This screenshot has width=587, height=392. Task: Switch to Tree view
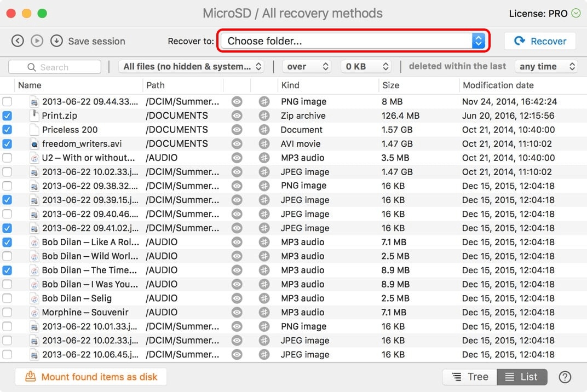[x=470, y=377]
